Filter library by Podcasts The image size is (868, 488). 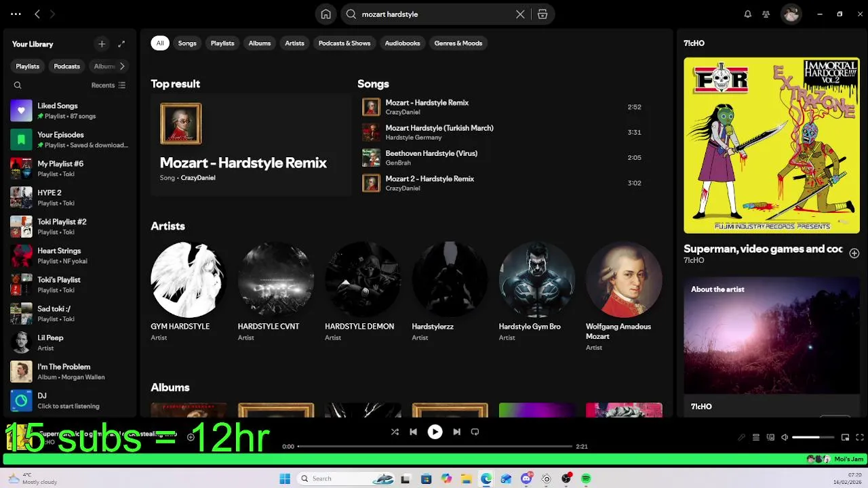tap(66, 66)
